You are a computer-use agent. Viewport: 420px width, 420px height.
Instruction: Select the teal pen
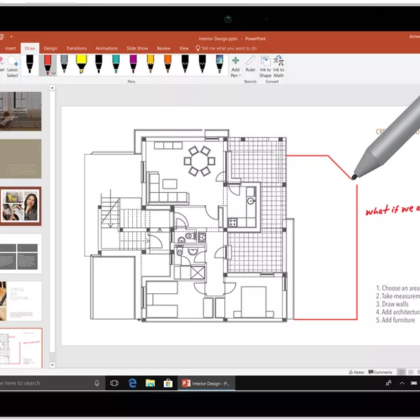pos(116,64)
